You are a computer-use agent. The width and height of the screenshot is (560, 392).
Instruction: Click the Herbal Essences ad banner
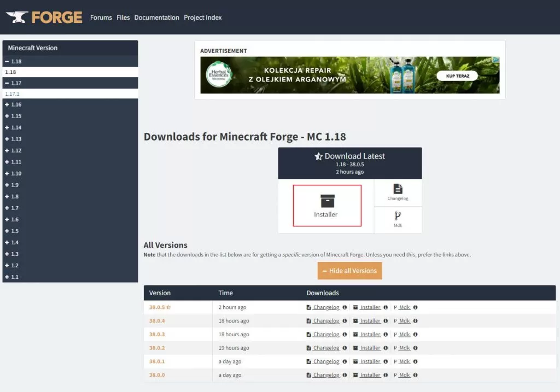point(349,75)
